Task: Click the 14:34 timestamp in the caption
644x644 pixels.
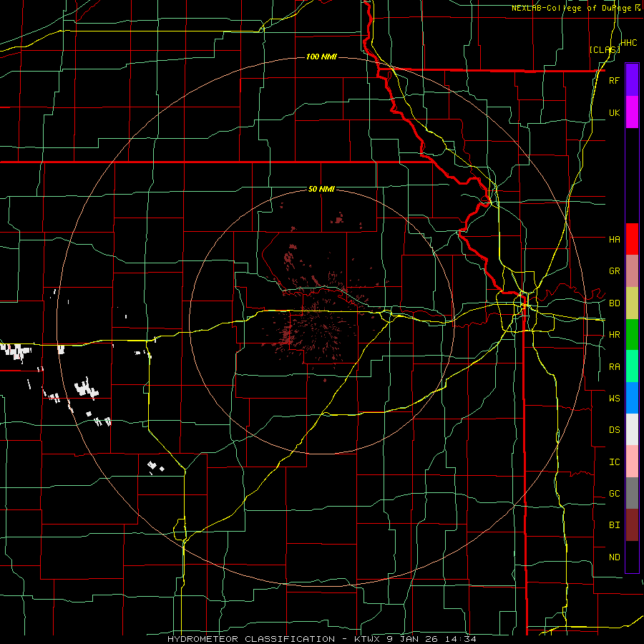Action: click(x=462, y=639)
